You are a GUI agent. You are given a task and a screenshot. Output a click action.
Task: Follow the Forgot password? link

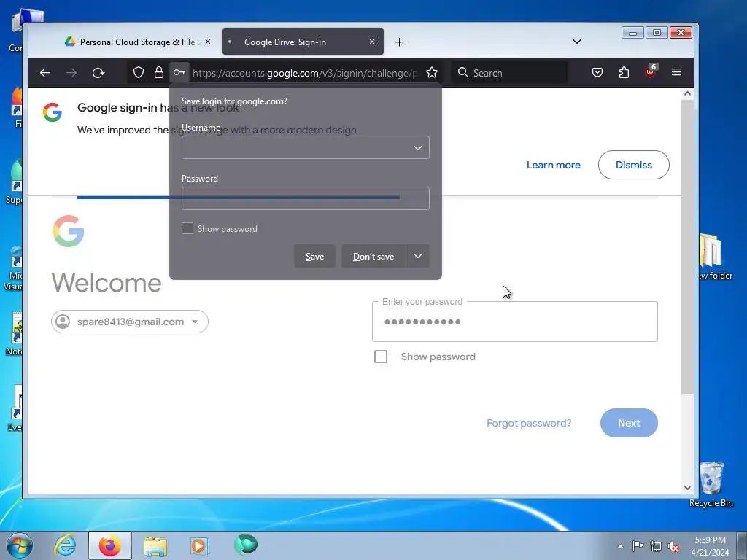point(529,423)
